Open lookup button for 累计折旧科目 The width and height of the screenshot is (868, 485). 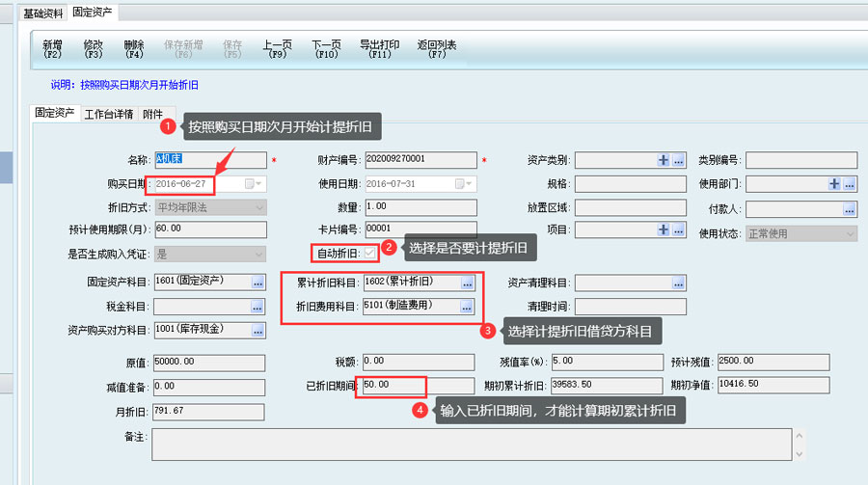[468, 283]
